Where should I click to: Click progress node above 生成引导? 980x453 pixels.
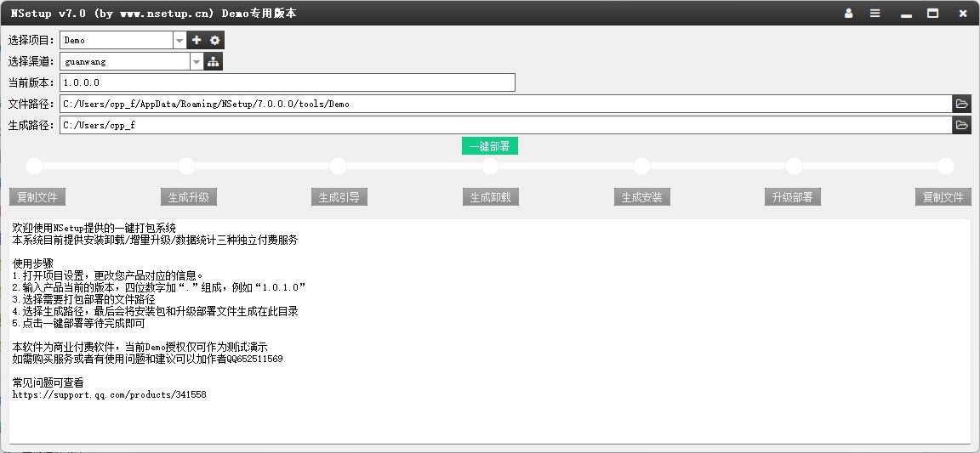tap(338, 167)
